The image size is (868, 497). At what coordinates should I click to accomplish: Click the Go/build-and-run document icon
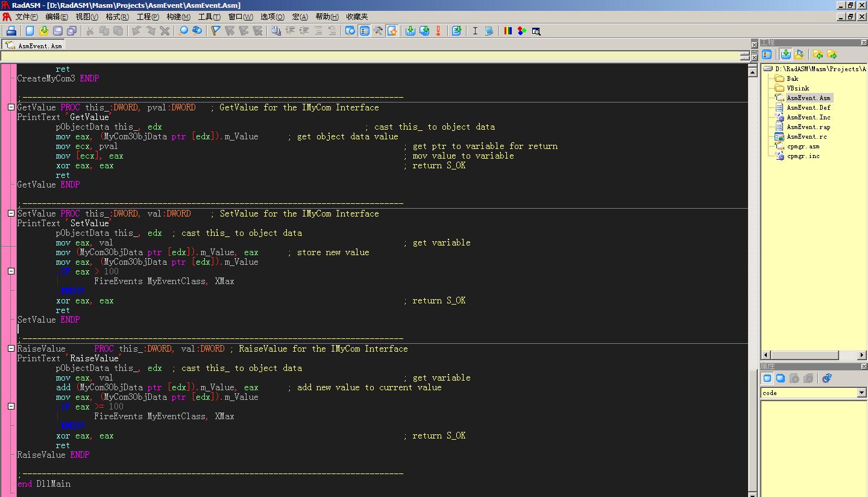point(456,31)
